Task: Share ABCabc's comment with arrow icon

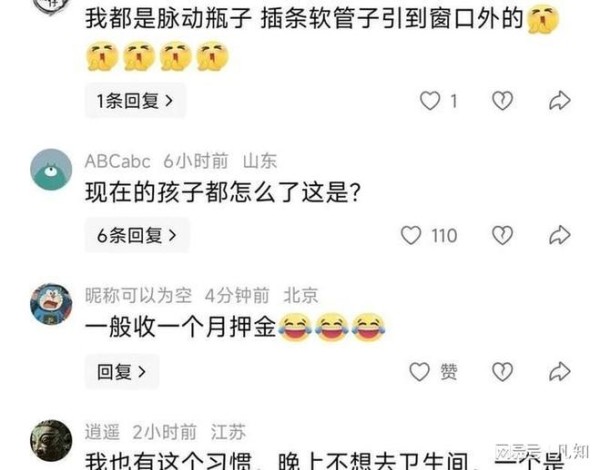Action: (x=560, y=235)
